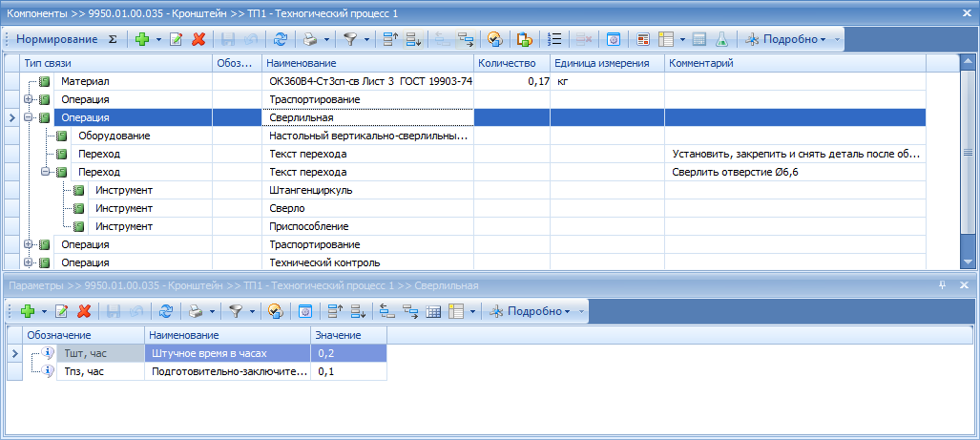Click the move row up icon in Компоненты toolbar

390,39
